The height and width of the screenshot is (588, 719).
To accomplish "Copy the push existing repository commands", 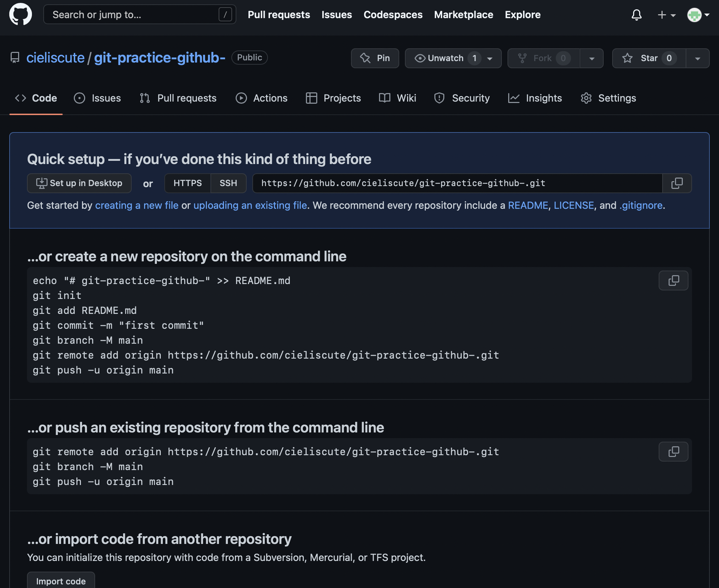I will pos(673,452).
